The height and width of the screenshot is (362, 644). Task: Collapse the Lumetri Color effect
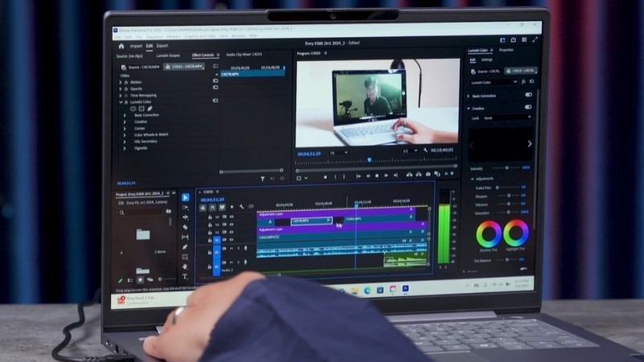tap(120, 102)
